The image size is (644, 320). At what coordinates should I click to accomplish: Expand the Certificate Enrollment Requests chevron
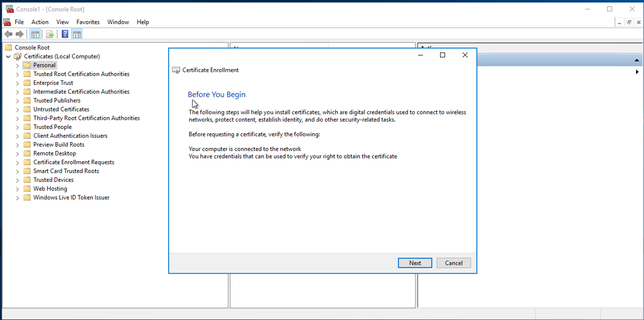17,163
